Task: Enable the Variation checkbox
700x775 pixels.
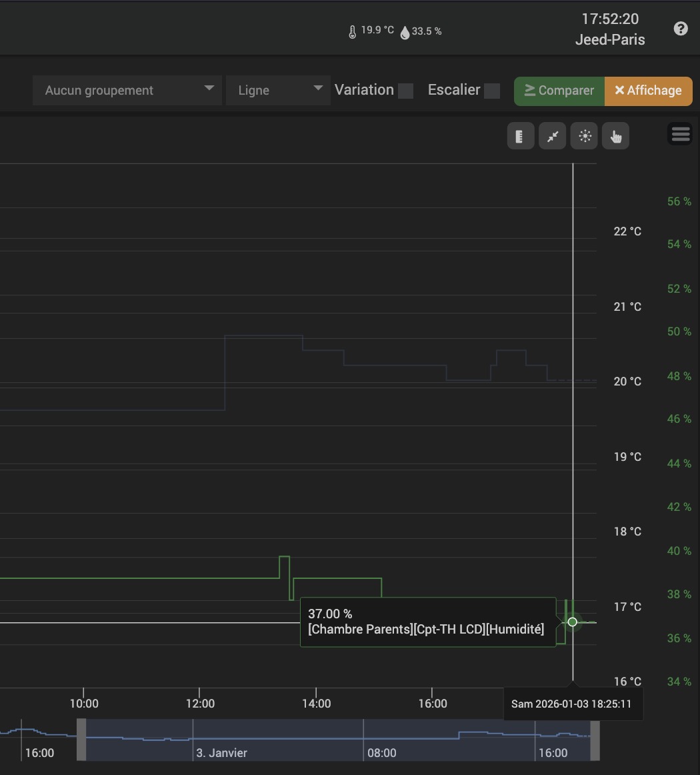Action: tap(405, 91)
